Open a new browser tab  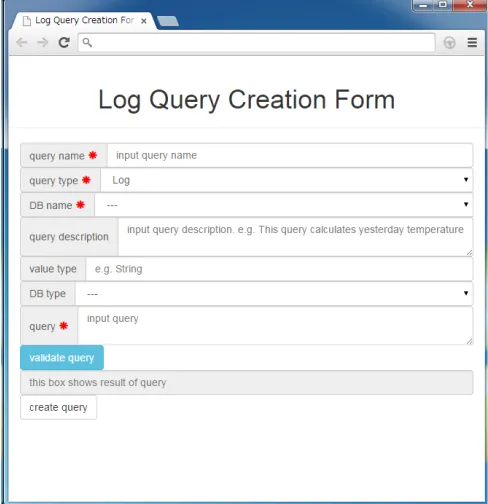coord(168,21)
